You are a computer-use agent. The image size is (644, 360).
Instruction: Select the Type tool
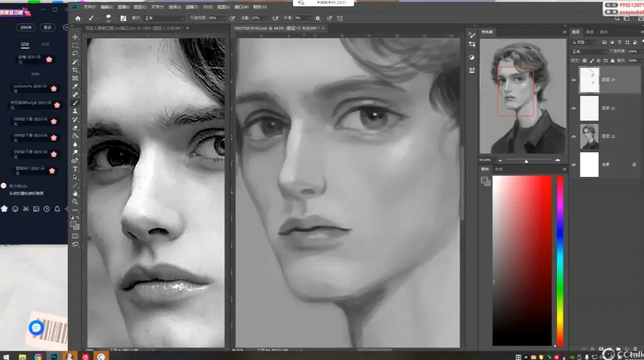[x=75, y=169]
